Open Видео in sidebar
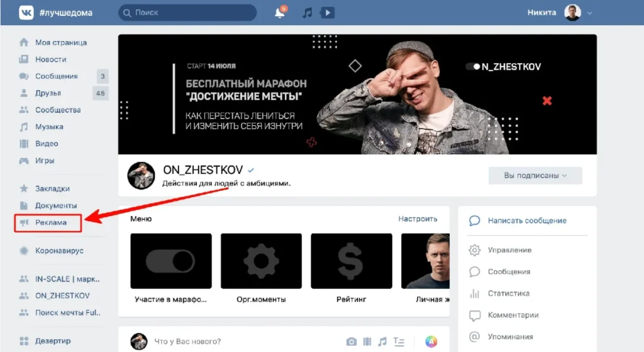644x352 pixels. click(47, 144)
